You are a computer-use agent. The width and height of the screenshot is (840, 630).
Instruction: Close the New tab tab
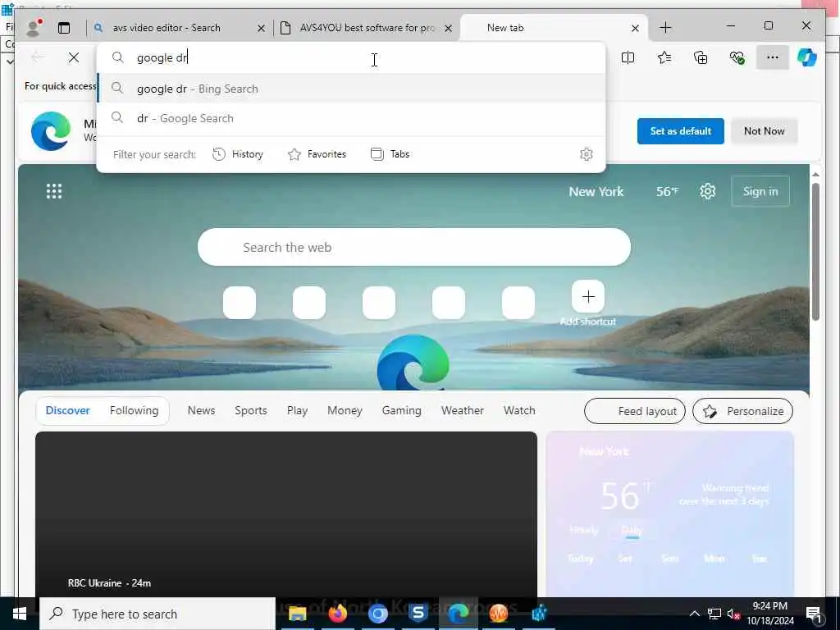635,28
